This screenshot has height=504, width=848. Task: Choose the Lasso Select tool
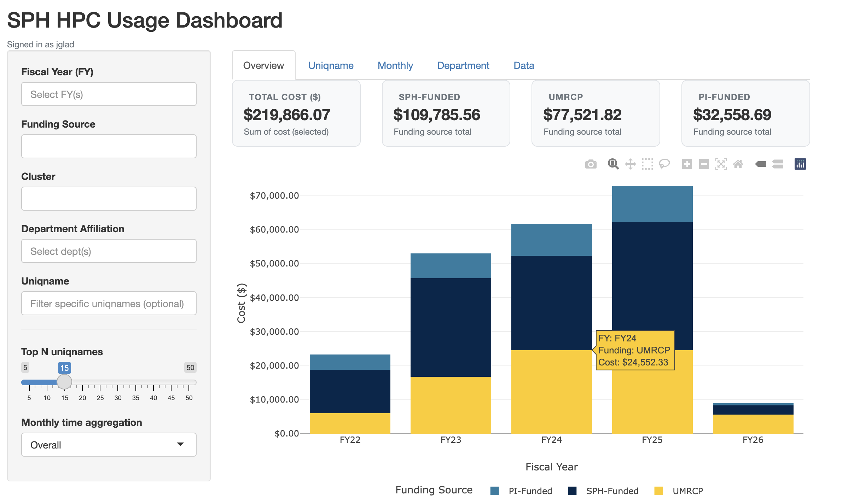click(665, 164)
